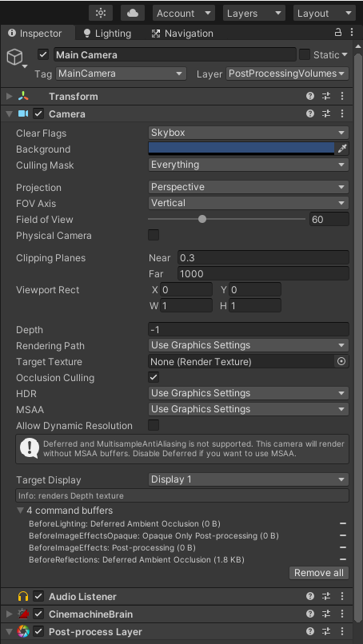Open the Camera component help icon
This screenshot has width=363, height=644.
click(x=310, y=113)
